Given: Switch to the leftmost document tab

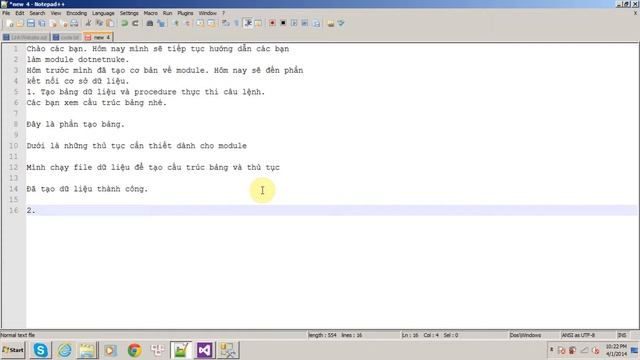Looking at the screenshot, I should point(25,37).
